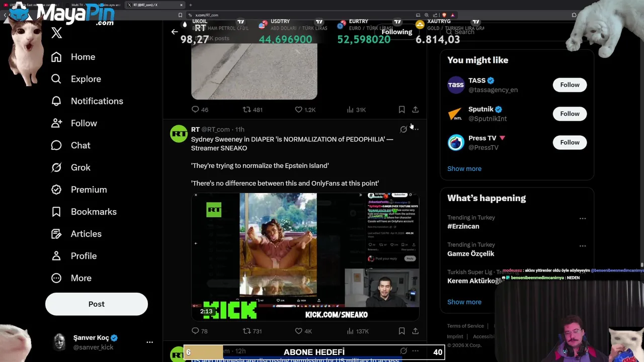
Task: Like the post with 4K likes
Action: [x=303, y=331]
